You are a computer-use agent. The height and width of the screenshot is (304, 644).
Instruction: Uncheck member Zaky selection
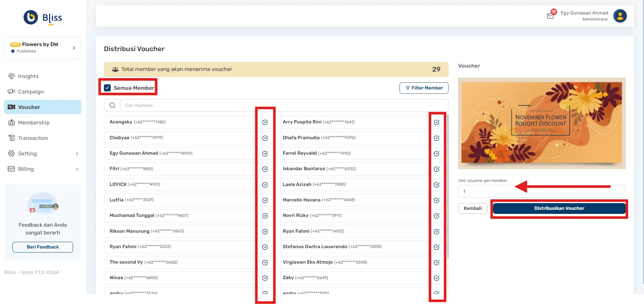point(437,278)
